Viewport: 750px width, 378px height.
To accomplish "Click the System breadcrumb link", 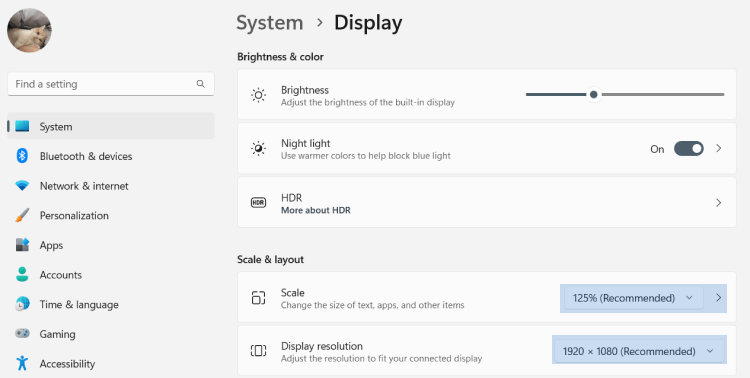I will (x=270, y=23).
